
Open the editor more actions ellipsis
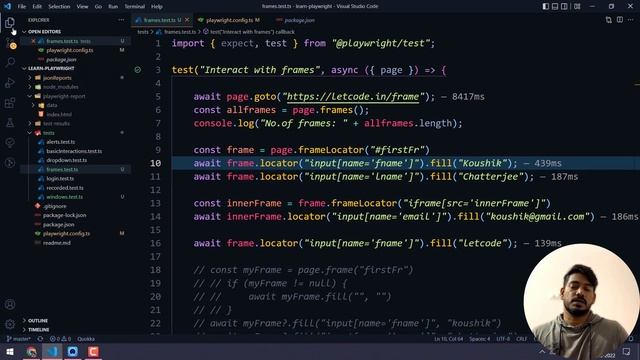pyautogui.click(x=631, y=20)
